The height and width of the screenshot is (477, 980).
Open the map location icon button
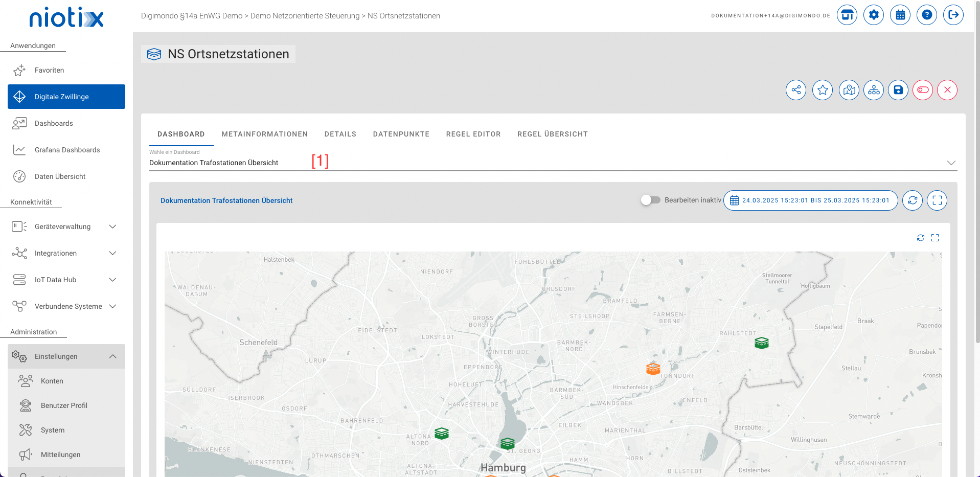[849, 90]
